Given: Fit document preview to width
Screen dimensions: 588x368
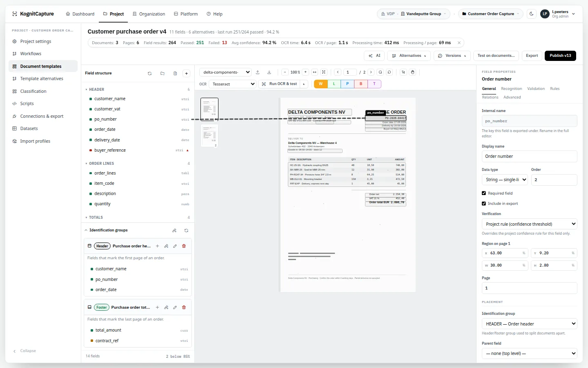Looking at the screenshot, I should (314, 72).
